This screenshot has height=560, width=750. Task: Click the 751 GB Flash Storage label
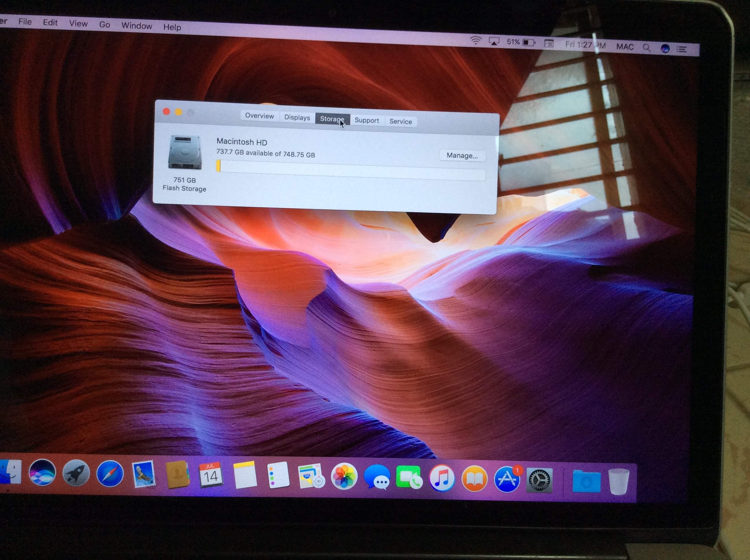click(184, 184)
